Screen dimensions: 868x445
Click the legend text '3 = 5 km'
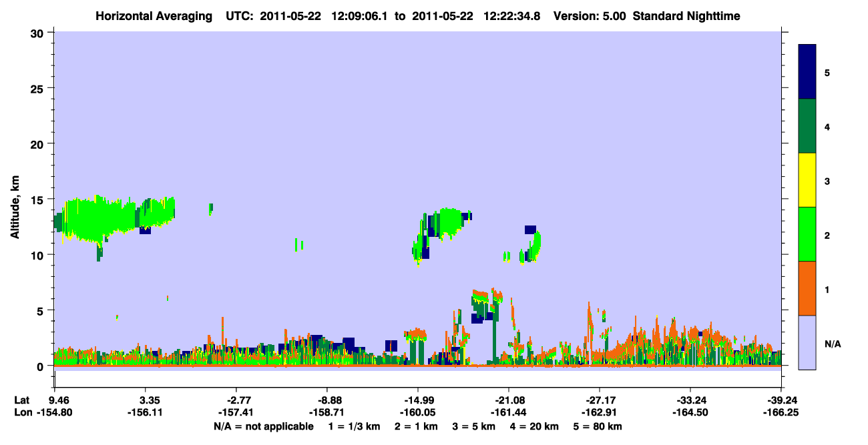475,426
